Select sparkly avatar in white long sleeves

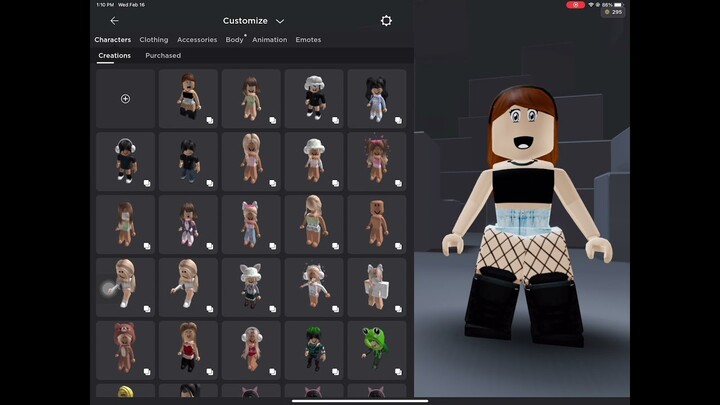tap(314, 287)
